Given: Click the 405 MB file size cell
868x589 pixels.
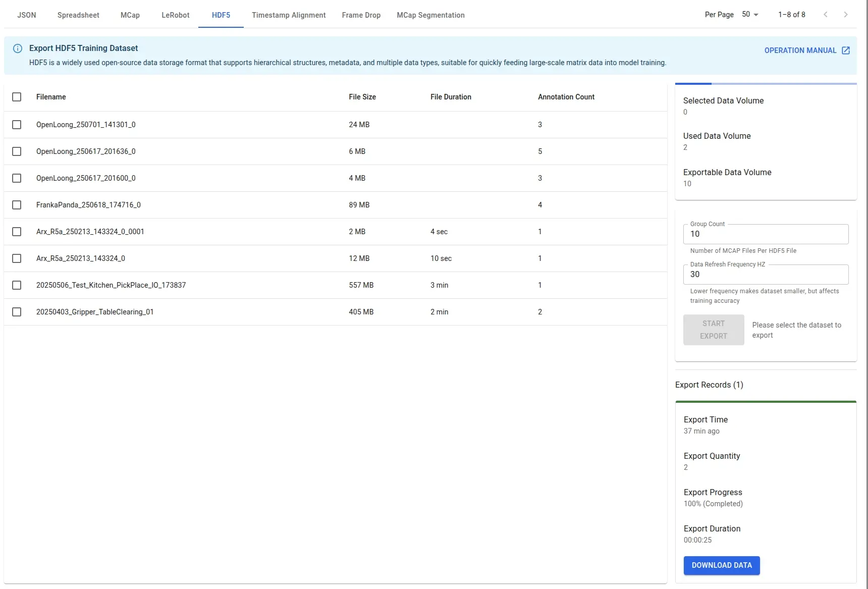Looking at the screenshot, I should pyautogui.click(x=361, y=312).
